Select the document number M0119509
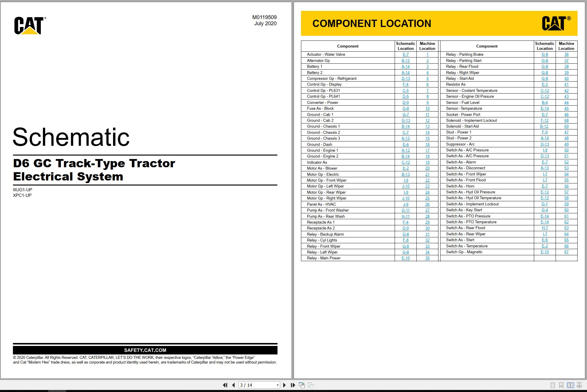Viewport: 587px width, 392px height. pyautogui.click(x=264, y=17)
